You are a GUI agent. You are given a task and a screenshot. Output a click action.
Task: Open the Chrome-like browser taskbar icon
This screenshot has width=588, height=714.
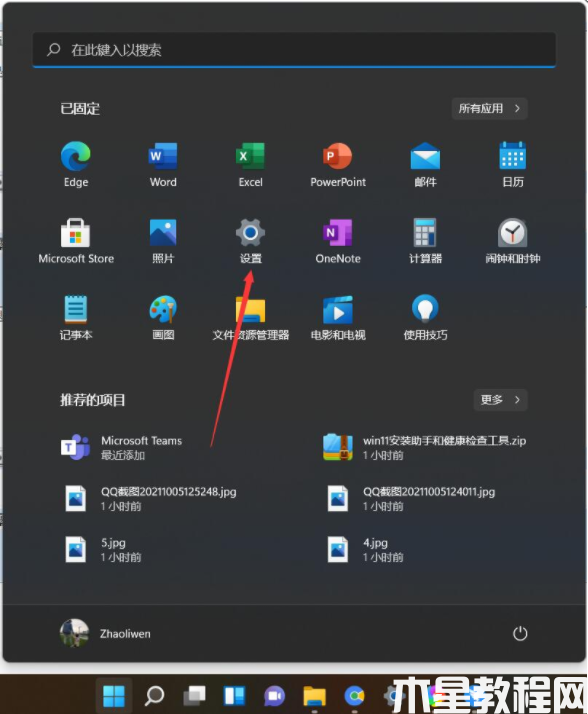click(x=354, y=696)
